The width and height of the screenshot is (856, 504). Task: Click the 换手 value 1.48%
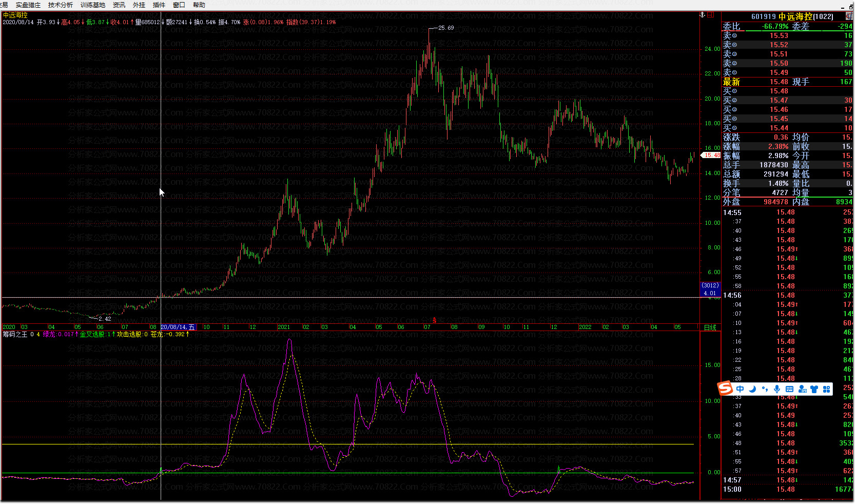click(779, 183)
